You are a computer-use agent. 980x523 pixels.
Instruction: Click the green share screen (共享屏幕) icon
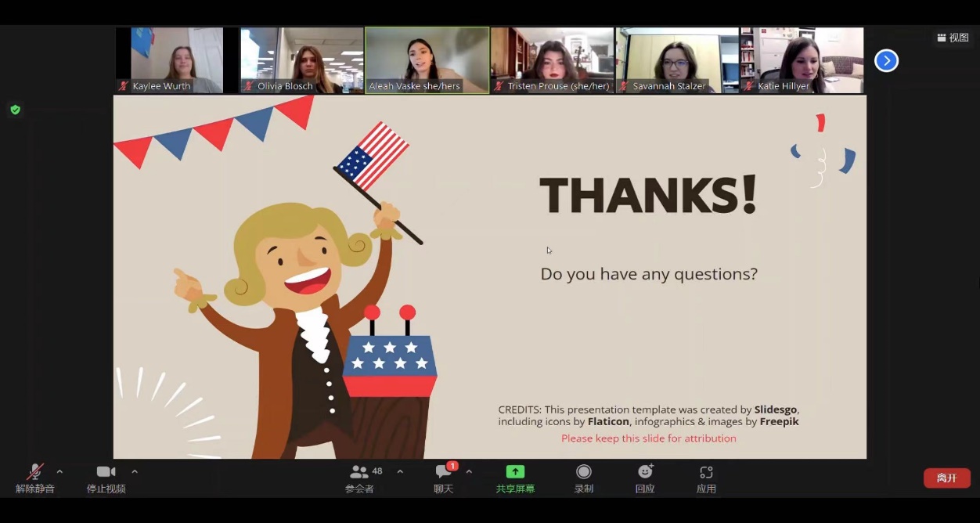515,471
